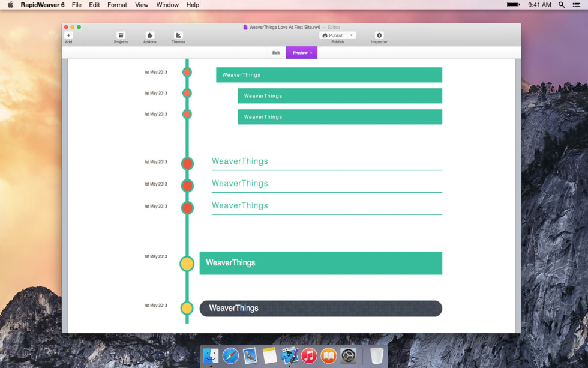Switch to the Edit tab
588x368 pixels.
click(x=276, y=53)
